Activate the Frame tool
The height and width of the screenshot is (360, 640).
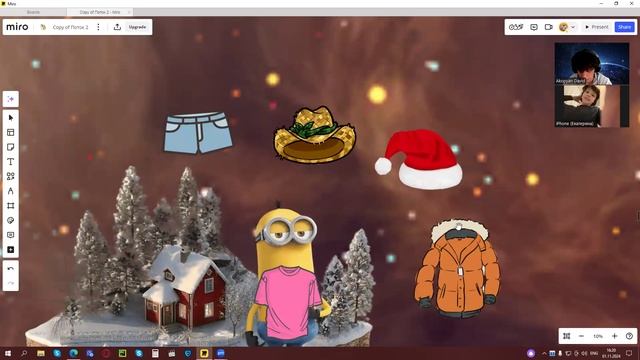point(11,206)
